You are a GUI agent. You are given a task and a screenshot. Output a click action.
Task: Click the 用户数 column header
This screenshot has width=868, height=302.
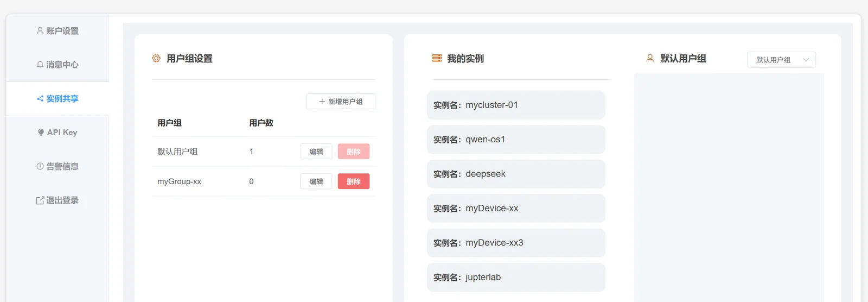261,123
